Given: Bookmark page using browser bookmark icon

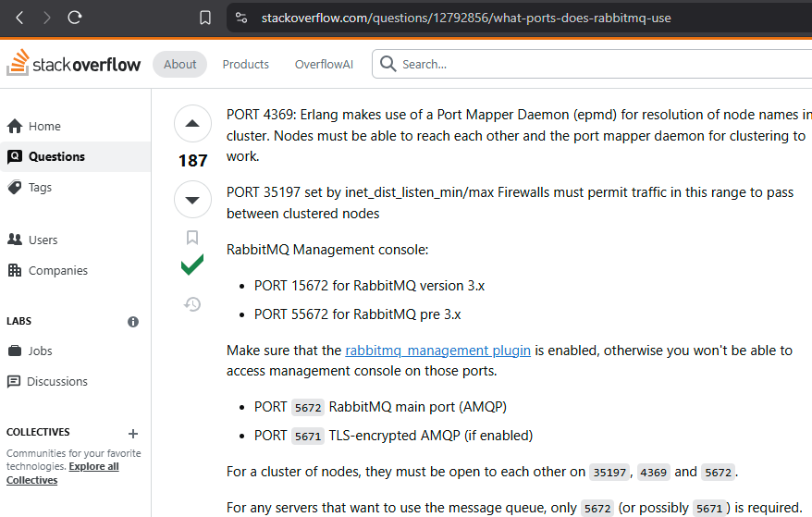Looking at the screenshot, I should coord(205,18).
